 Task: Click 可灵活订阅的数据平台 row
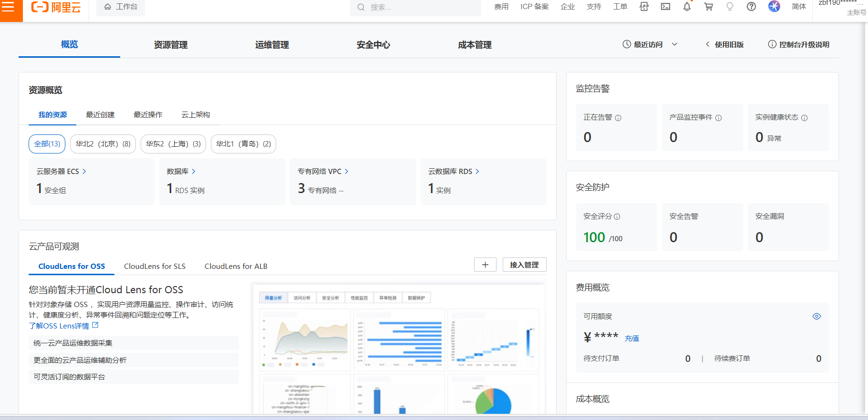pyautogui.click(x=134, y=377)
